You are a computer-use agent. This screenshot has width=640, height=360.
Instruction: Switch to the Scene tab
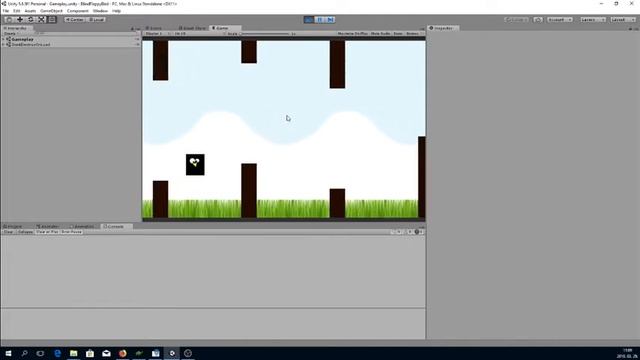pyautogui.click(x=154, y=28)
